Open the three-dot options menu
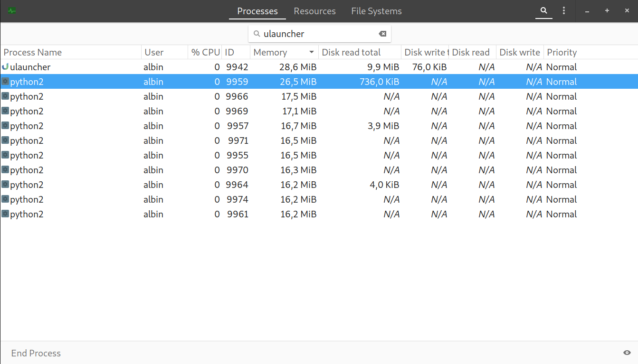Screen dimensions: 638x364 (563, 10)
